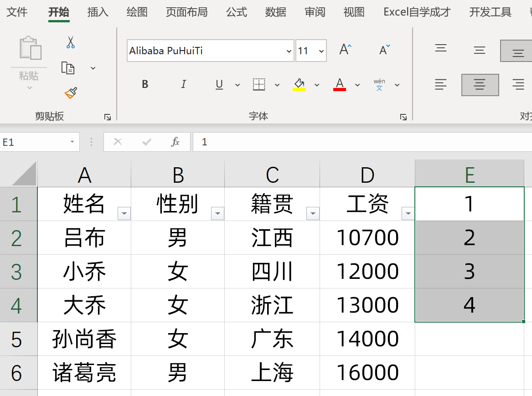
Task: Toggle Underline formatting
Action: pos(220,84)
